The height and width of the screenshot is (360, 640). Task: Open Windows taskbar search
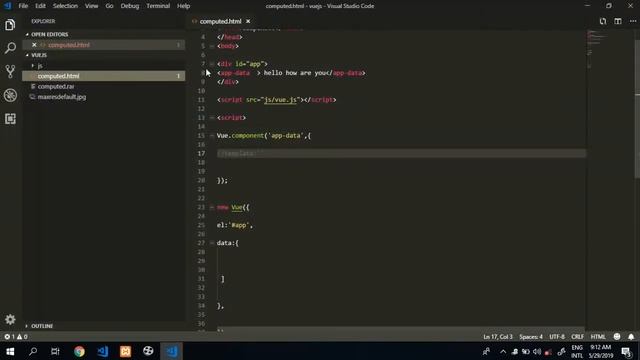33,351
